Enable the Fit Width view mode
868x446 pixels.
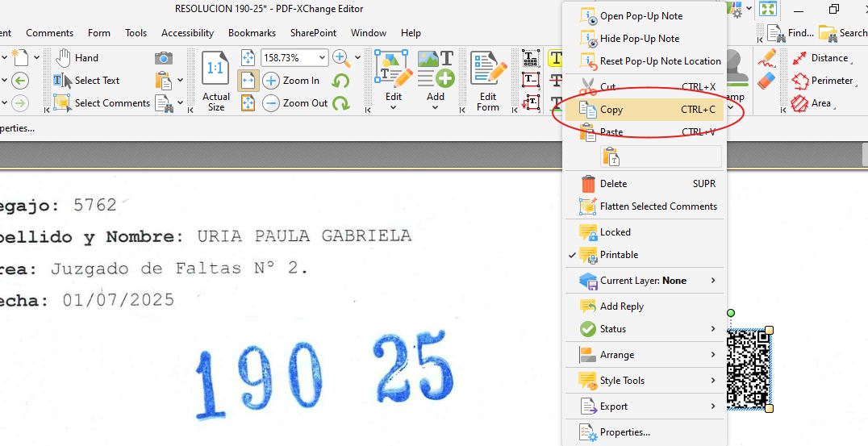(248, 81)
